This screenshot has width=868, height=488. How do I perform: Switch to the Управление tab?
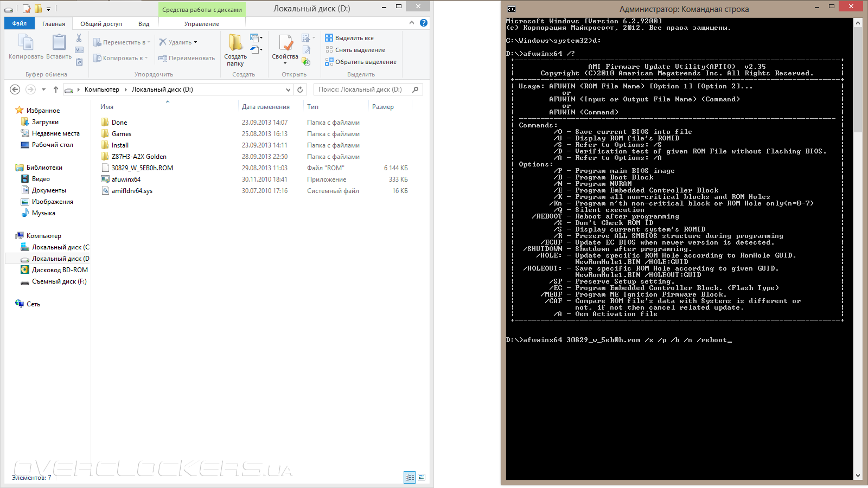(202, 24)
